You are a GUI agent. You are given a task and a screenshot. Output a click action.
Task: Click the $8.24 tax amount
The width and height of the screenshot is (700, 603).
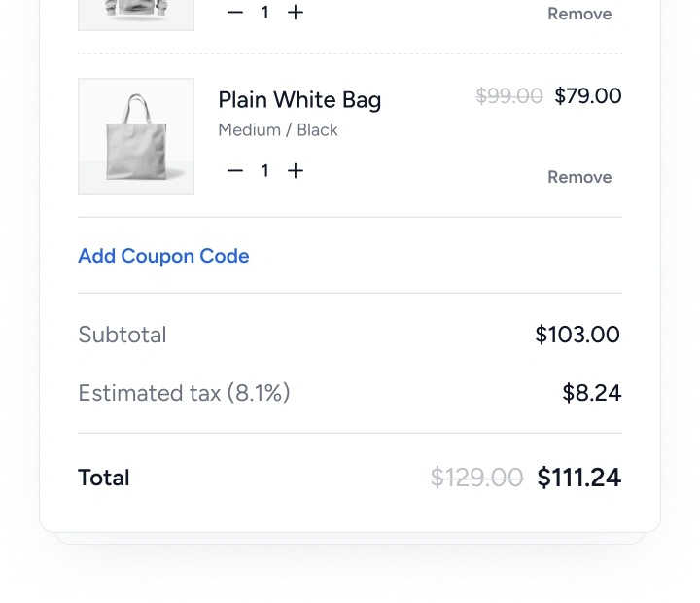tap(592, 394)
